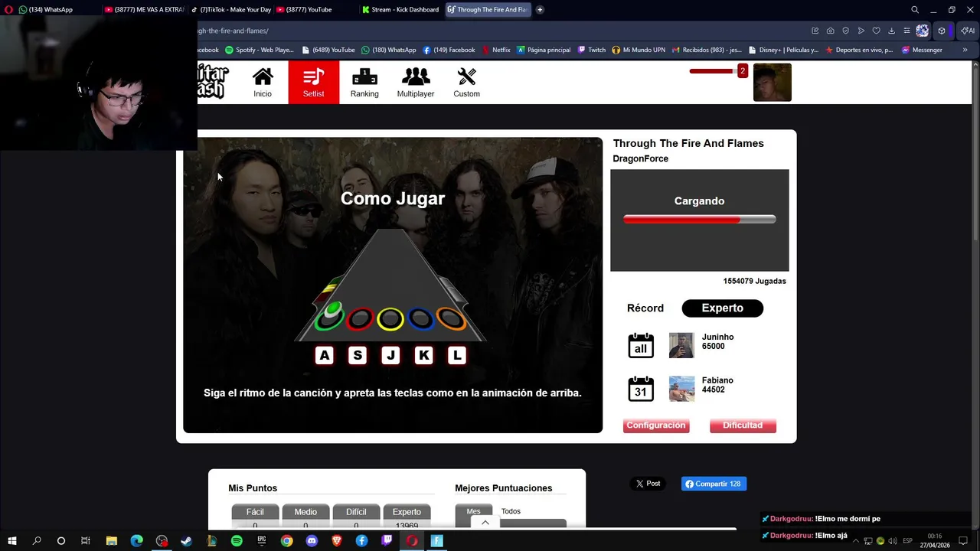
Task: Open Discord from the taskbar
Action: [x=312, y=541]
